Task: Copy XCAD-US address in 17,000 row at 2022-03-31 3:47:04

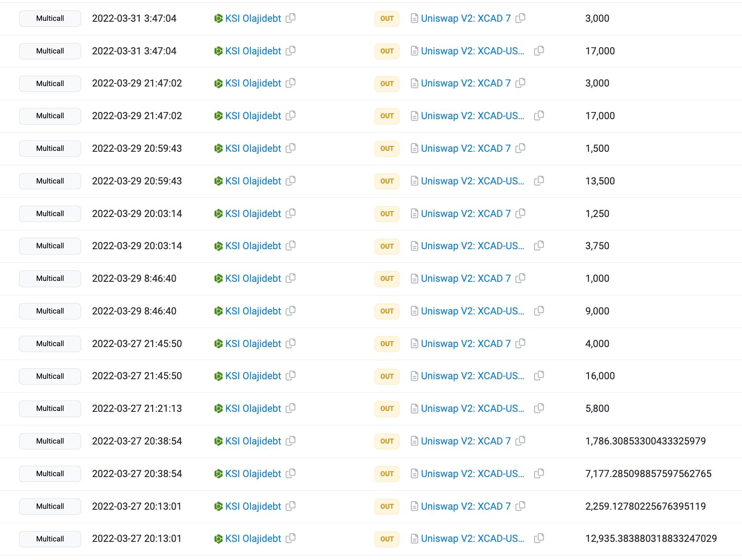Action: [539, 51]
